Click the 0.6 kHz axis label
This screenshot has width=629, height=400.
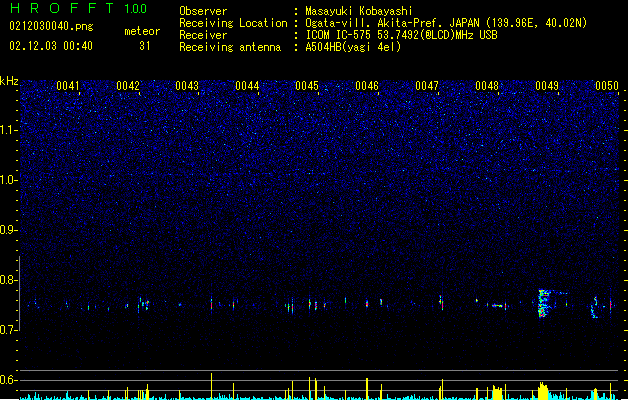(x=9, y=380)
